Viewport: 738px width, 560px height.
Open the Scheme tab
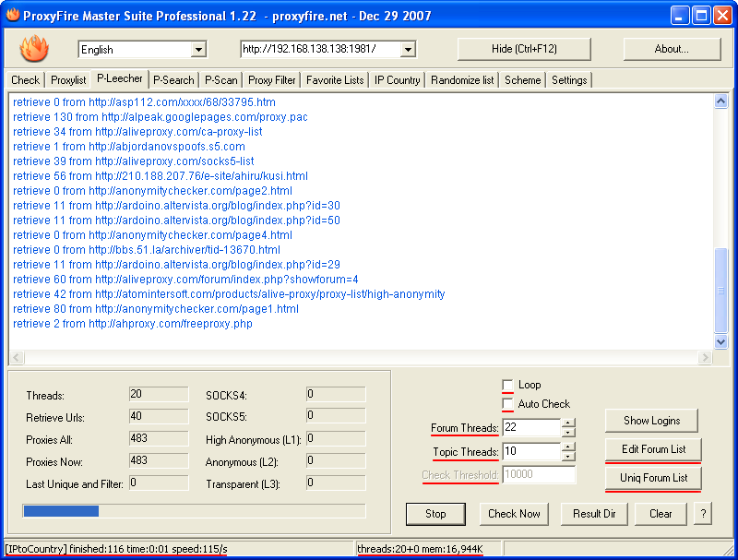click(522, 80)
